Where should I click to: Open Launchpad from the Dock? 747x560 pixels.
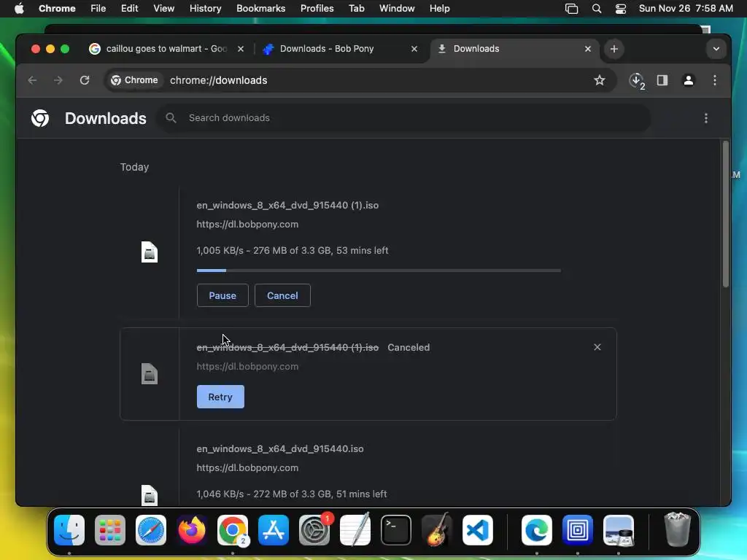[x=110, y=530]
